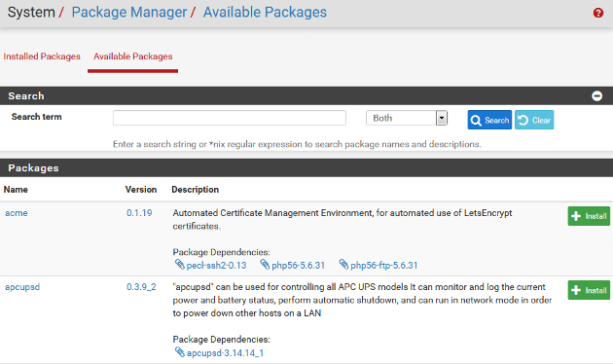613x364 pixels.
Task: Install the acme package
Action: (589, 216)
